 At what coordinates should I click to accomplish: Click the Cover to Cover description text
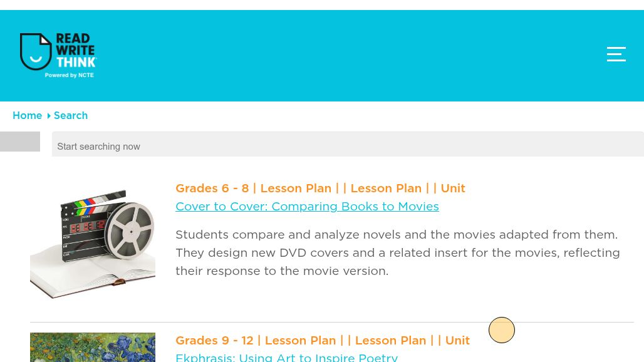pos(397,253)
